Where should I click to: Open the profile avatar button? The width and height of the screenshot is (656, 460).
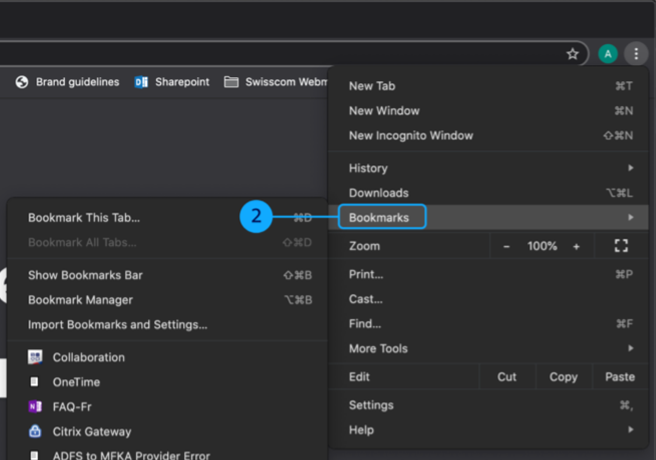click(607, 54)
